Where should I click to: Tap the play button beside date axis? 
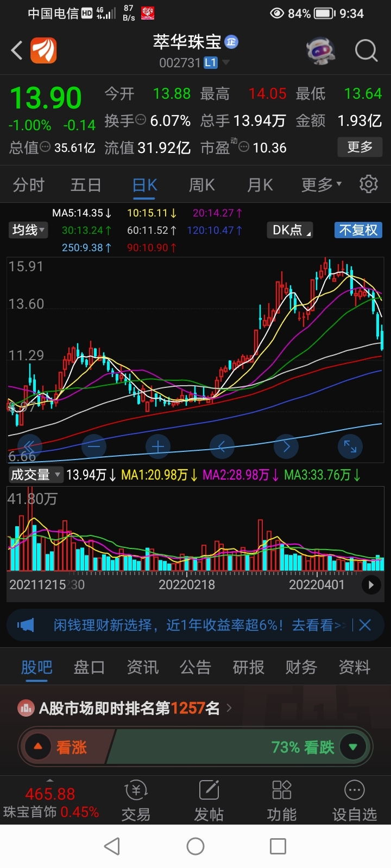pyautogui.click(x=371, y=585)
